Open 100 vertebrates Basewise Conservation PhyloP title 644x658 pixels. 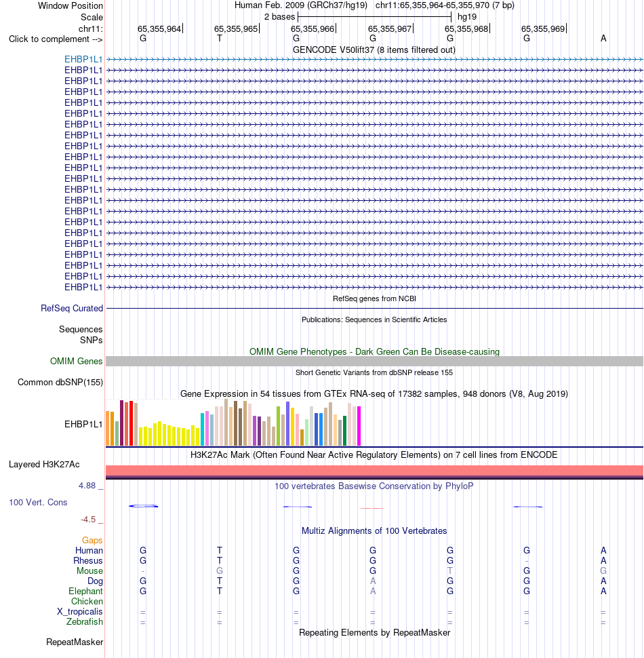(374, 486)
